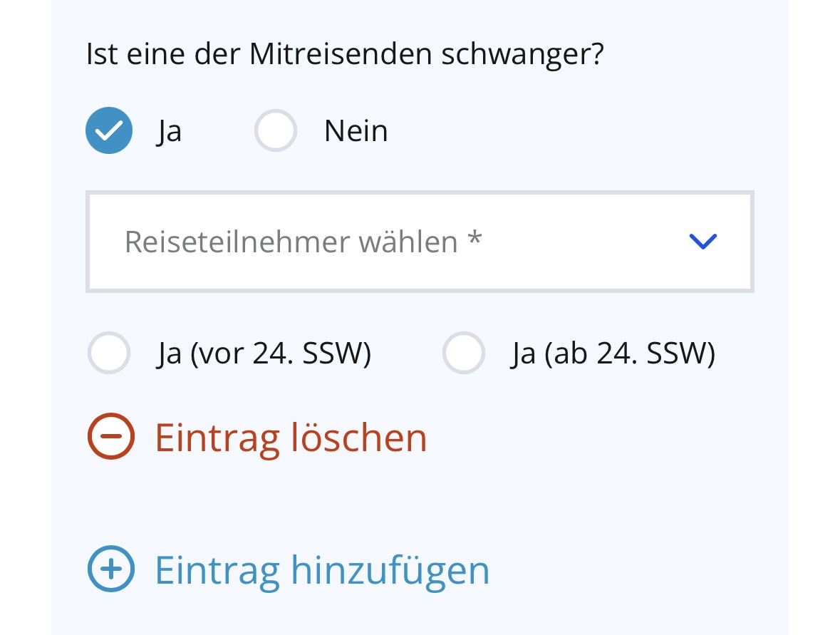This screenshot has width=840, height=635.
Task: Choose the empty circle for vor 24. SSW
Action: point(109,353)
